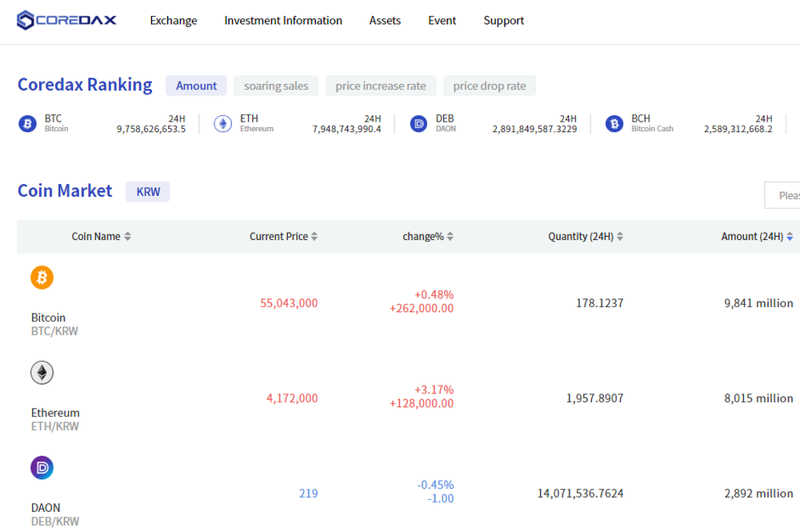Click Ethereum price 4,172,000
Screen dimensions: 800x532
pos(292,398)
